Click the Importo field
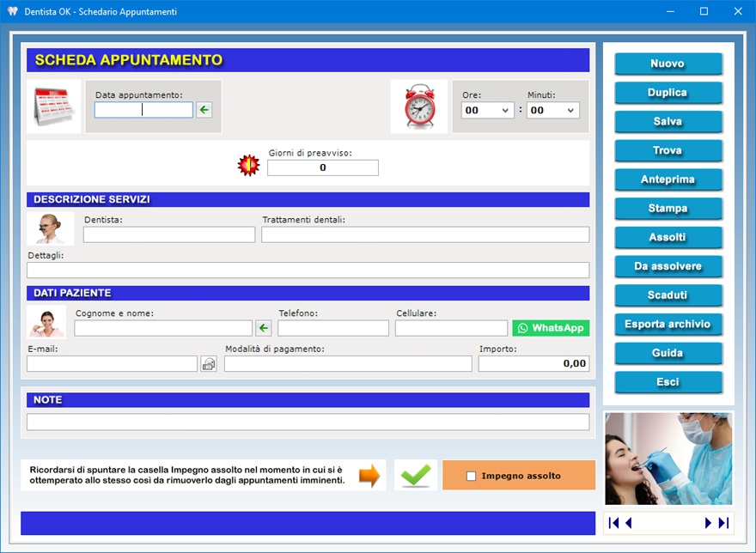756x553 pixels. (x=533, y=364)
